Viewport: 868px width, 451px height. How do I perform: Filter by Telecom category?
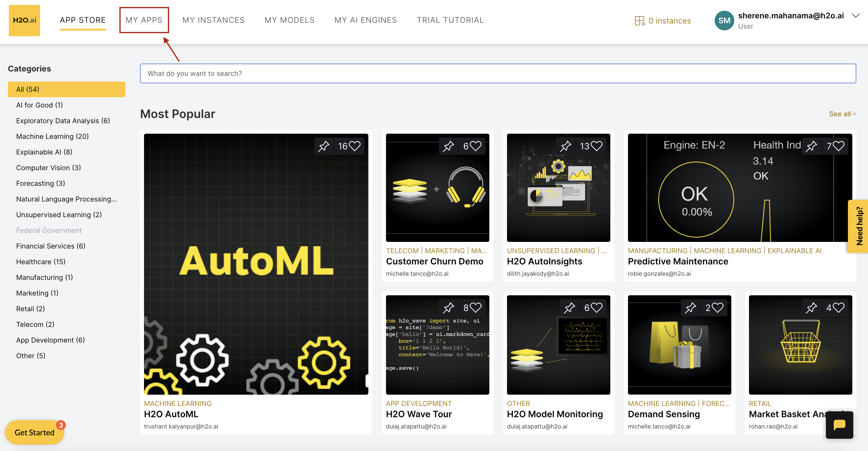coord(35,324)
